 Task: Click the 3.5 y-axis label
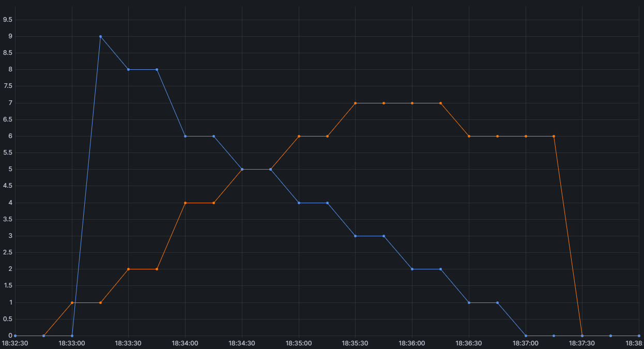(8, 219)
